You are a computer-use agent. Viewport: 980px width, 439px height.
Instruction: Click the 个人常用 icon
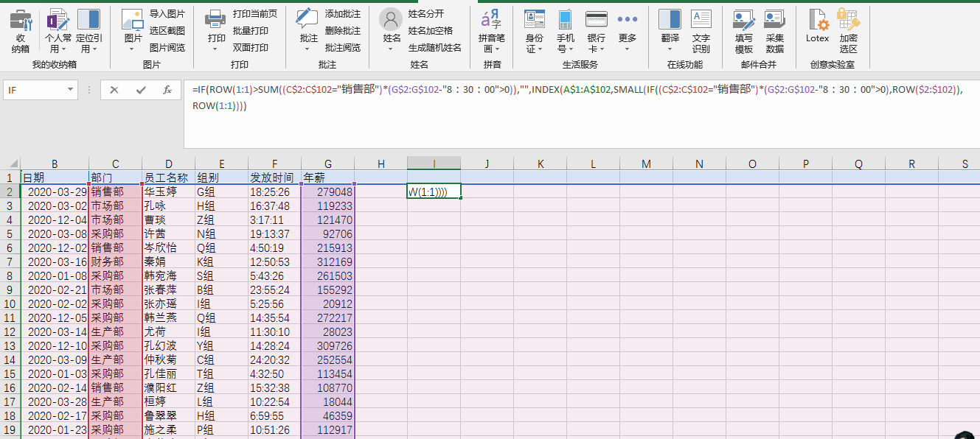click(58, 21)
